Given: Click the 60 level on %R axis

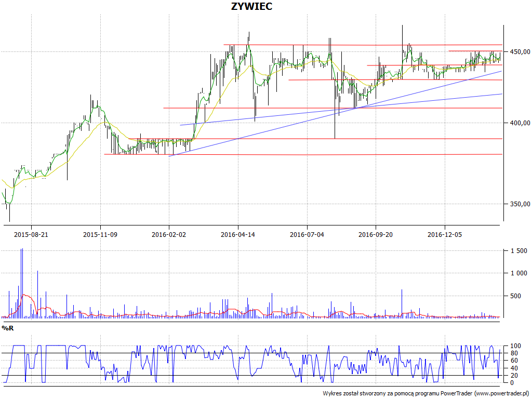Looking at the screenshot, I should pyautogui.click(x=514, y=361).
